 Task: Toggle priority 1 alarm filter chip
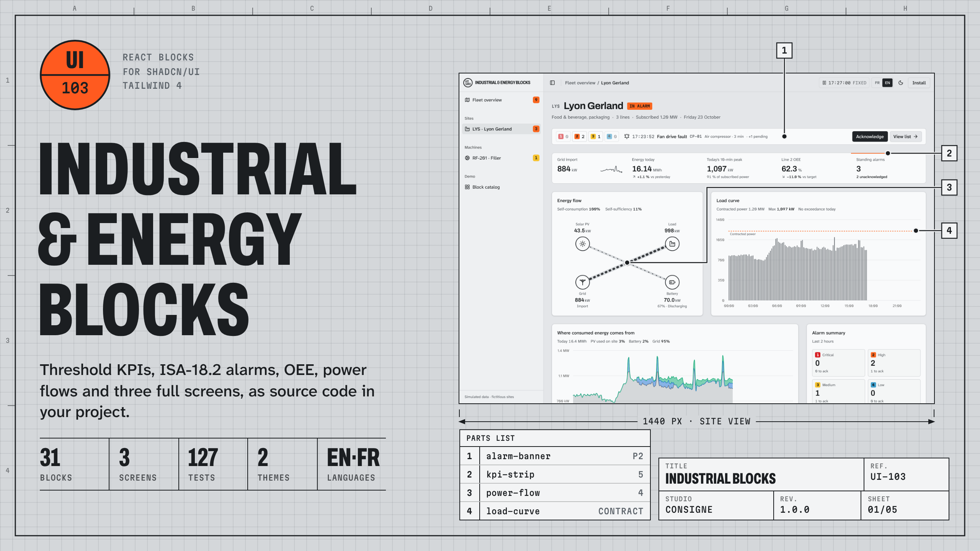click(563, 137)
